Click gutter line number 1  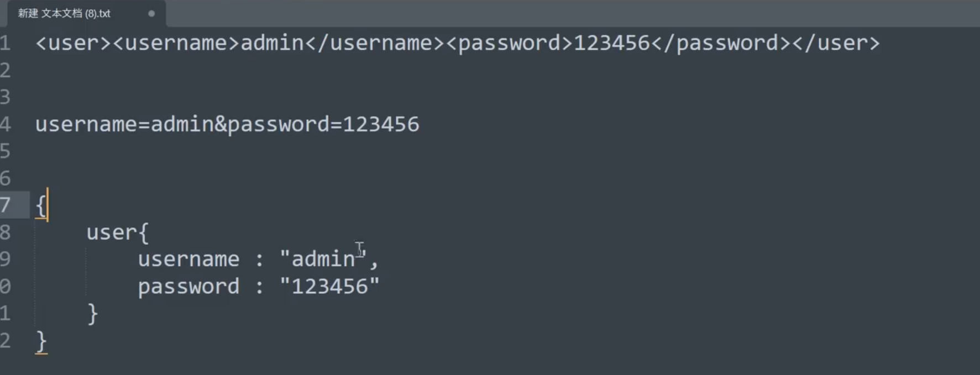[6, 43]
